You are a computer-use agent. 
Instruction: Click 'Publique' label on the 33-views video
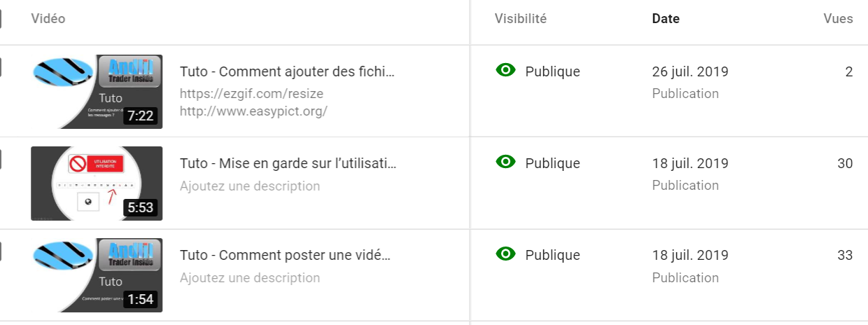(552, 255)
